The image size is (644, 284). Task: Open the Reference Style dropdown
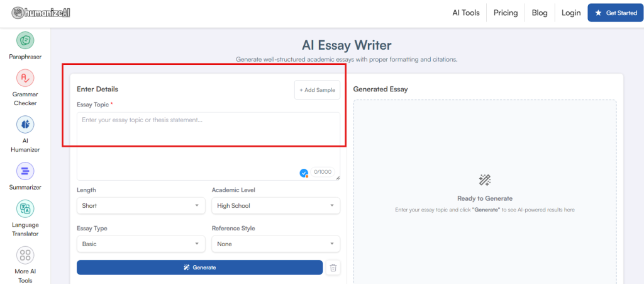point(275,244)
